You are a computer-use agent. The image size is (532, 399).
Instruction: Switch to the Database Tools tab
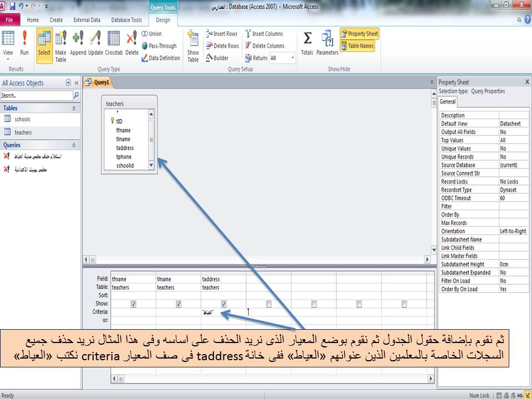tap(126, 20)
